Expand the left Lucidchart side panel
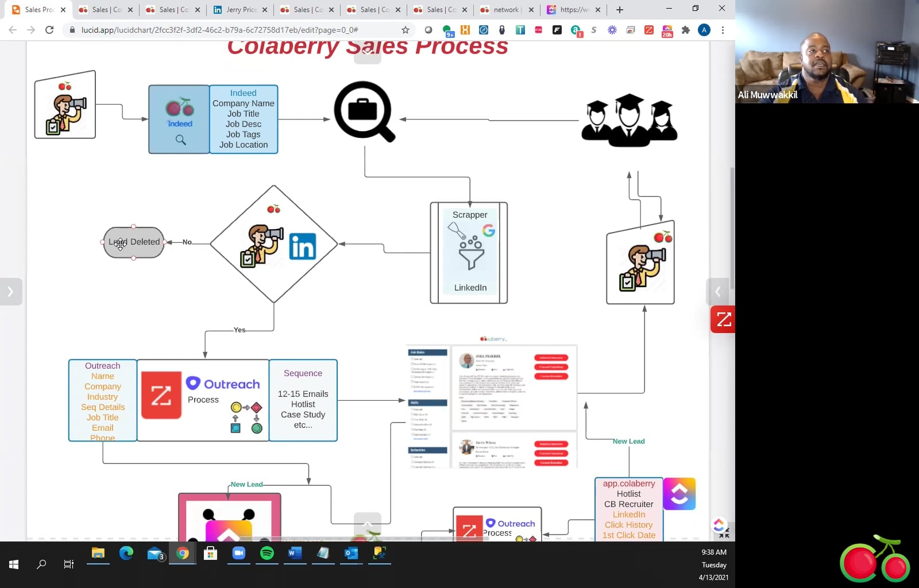This screenshot has width=919, height=588. (10, 292)
